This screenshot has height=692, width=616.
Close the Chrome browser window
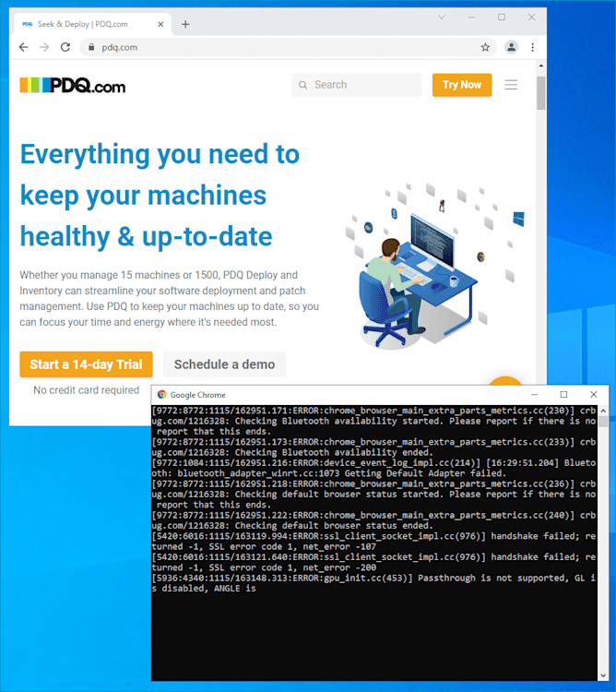(531, 18)
